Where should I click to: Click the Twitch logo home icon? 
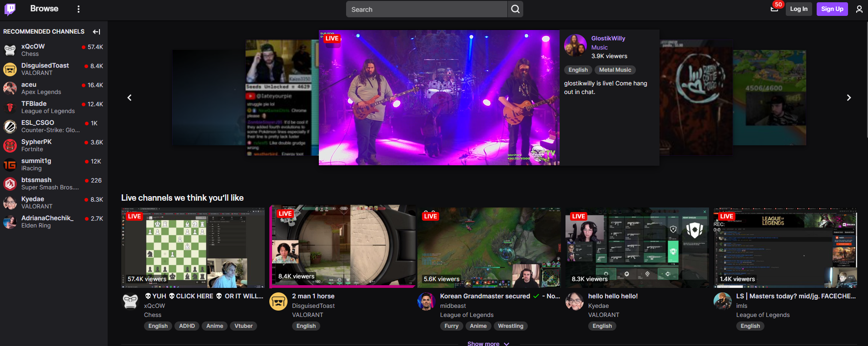coord(10,9)
